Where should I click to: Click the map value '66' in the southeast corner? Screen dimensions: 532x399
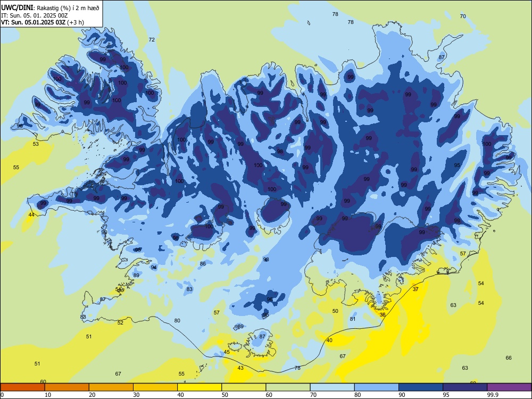[x=509, y=358]
